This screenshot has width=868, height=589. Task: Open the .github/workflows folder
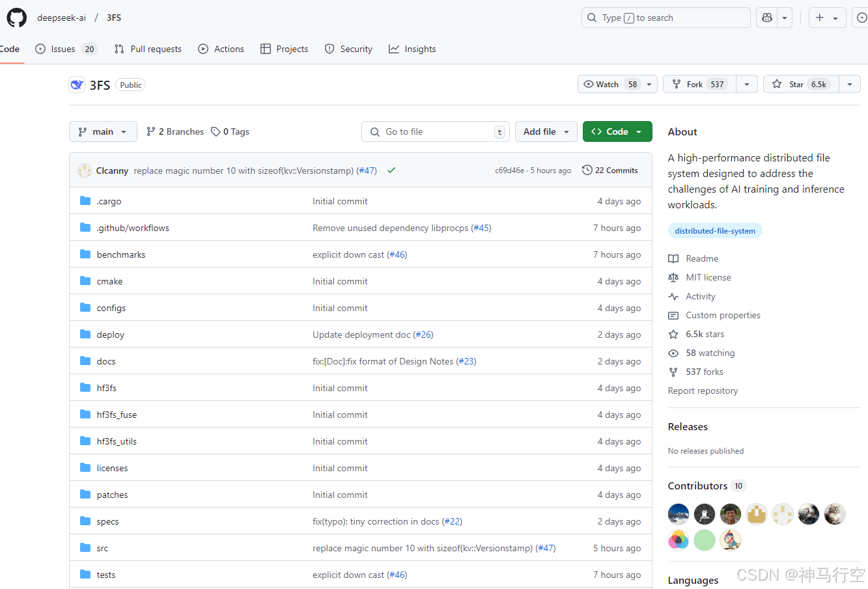[x=133, y=228]
